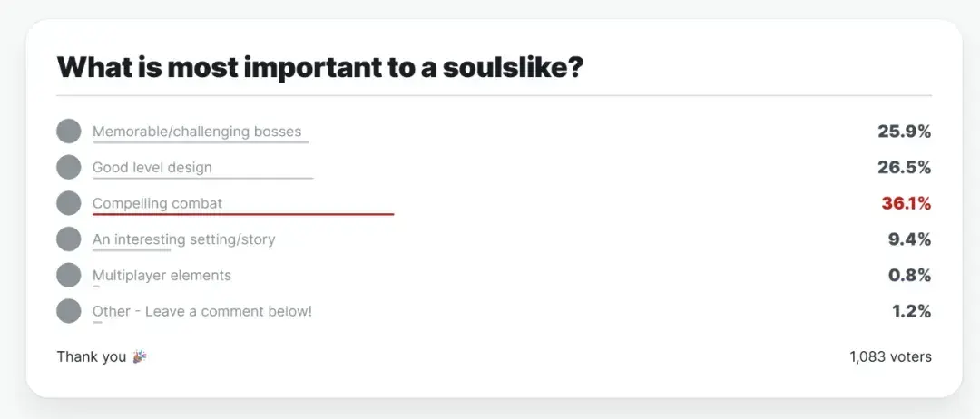Screen dimensions: 980x419
Task: Click the 26.5% percentage value
Action: pos(905,168)
